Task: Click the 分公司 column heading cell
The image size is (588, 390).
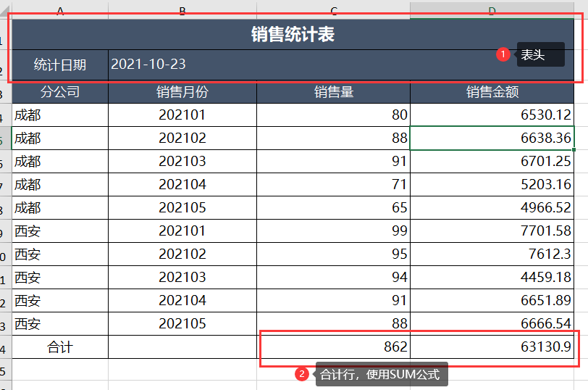Action: (60, 92)
